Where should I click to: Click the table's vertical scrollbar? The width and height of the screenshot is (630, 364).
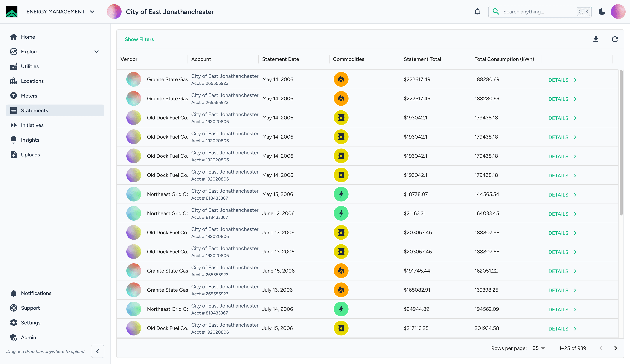[x=621, y=142]
